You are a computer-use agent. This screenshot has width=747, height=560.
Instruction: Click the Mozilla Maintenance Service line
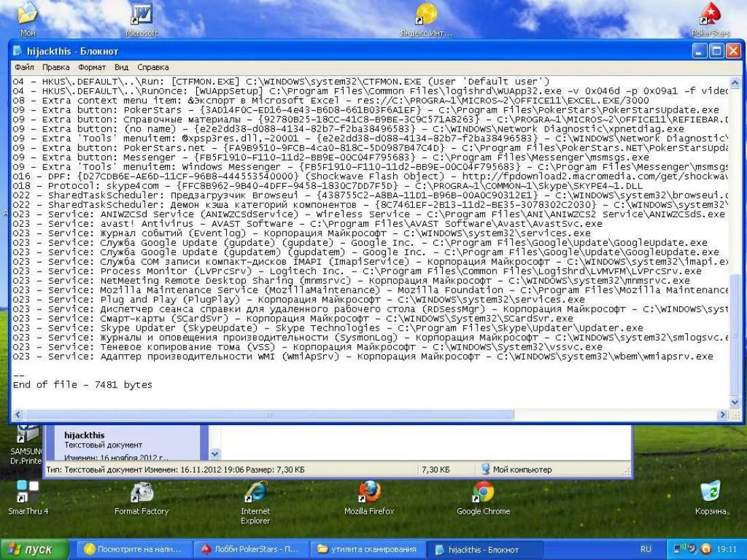click(x=371, y=290)
